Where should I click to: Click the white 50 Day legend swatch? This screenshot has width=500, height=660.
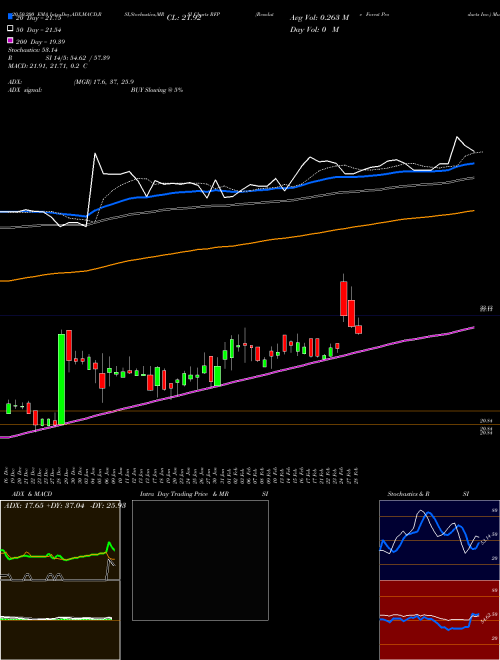pos(10,29)
